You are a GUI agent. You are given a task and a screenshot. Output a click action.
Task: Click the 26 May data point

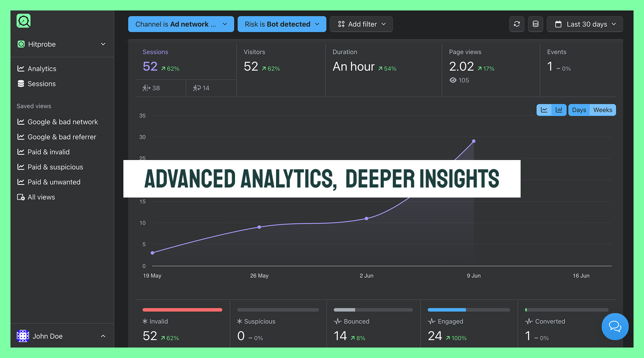click(259, 227)
